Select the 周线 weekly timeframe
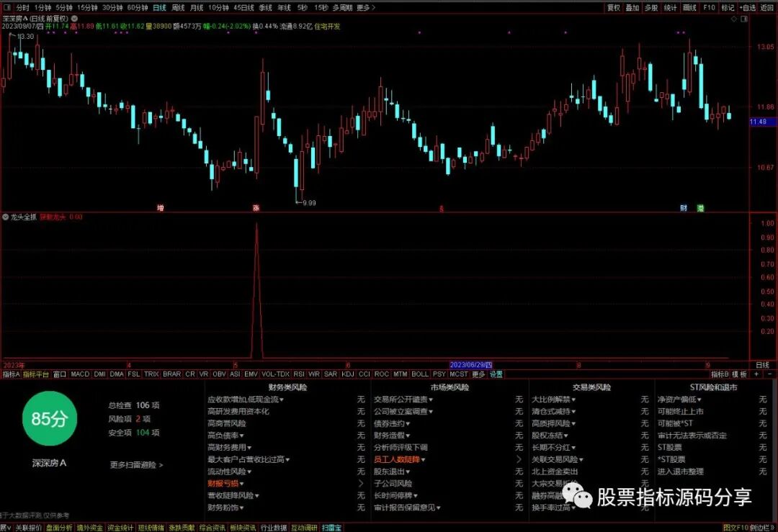Image resolution: width=778 pixels, height=532 pixels. coord(178,7)
